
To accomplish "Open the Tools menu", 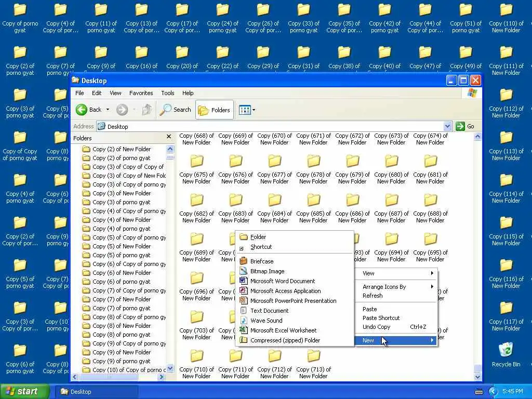I will click(168, 93).
